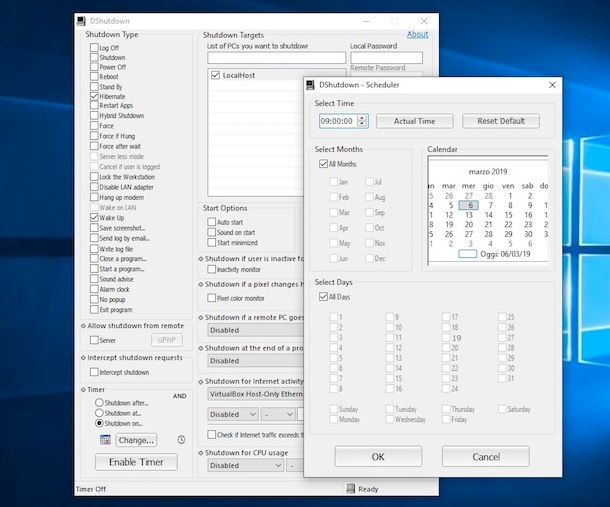Image resolution: width=610 pixels, height=507 pixels.
Task: Cancel the Scheduler dialog
Action: pyautogui.click(x=486, y=456)
